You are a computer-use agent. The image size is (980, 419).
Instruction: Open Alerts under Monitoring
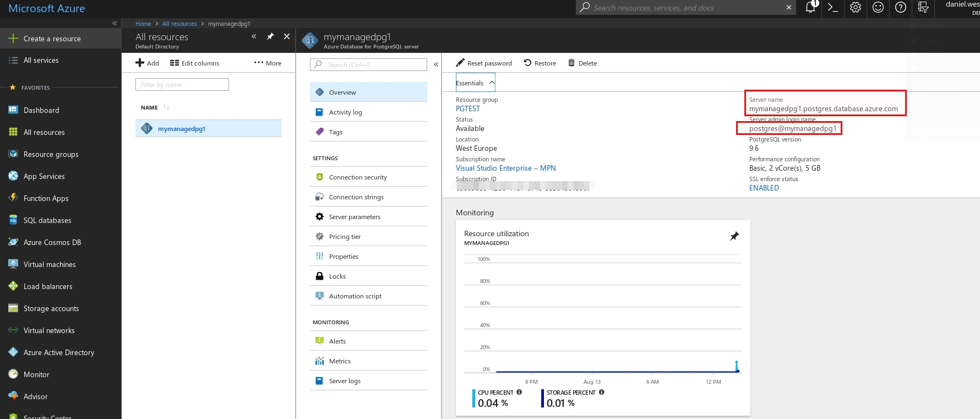tap(368, 341)
